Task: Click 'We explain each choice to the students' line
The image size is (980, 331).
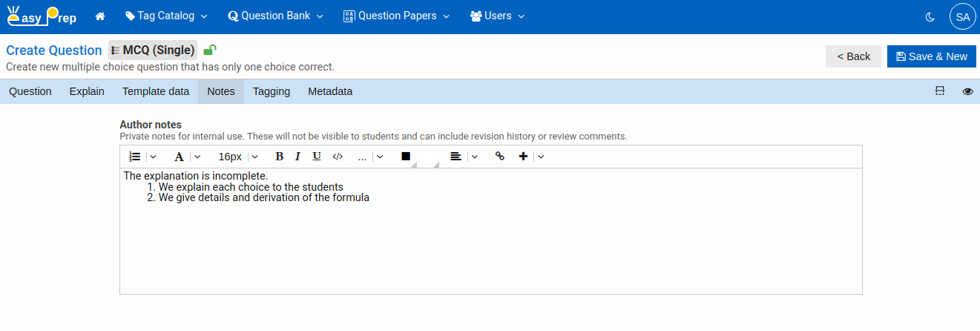Action: (251, 187)
